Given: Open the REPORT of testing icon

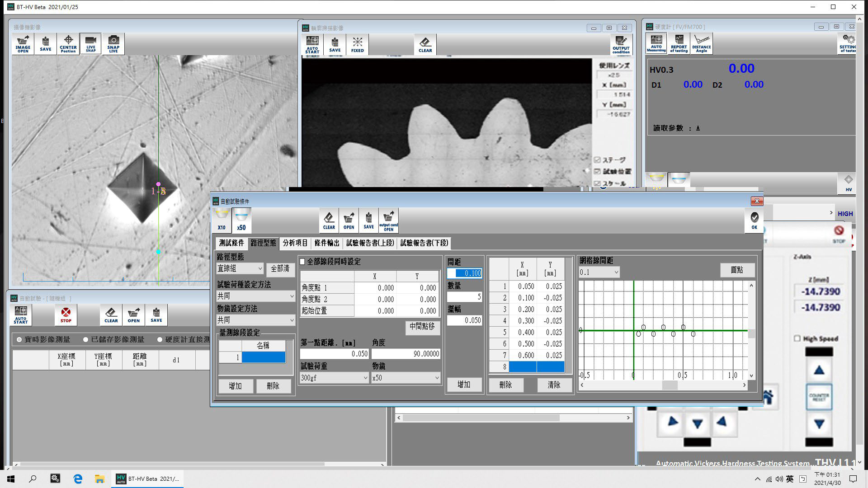Looking at the screenshot, I should tap(679, 44).
